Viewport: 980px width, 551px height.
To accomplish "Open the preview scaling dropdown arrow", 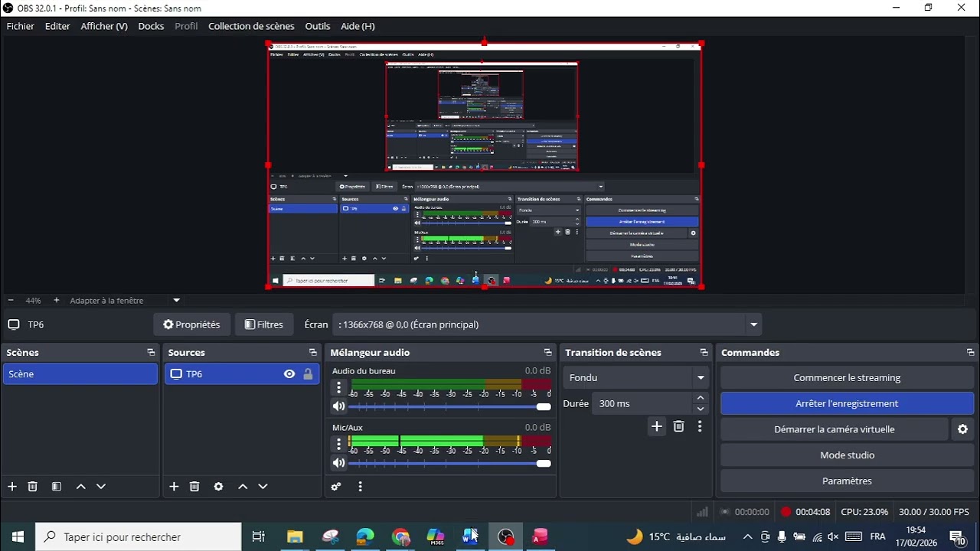I will (176, 301).
